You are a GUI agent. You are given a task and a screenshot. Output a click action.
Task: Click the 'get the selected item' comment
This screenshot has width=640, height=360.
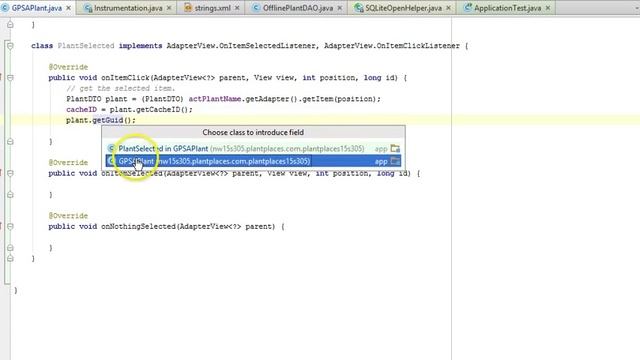pyautogui.click(x=120, y=88)
